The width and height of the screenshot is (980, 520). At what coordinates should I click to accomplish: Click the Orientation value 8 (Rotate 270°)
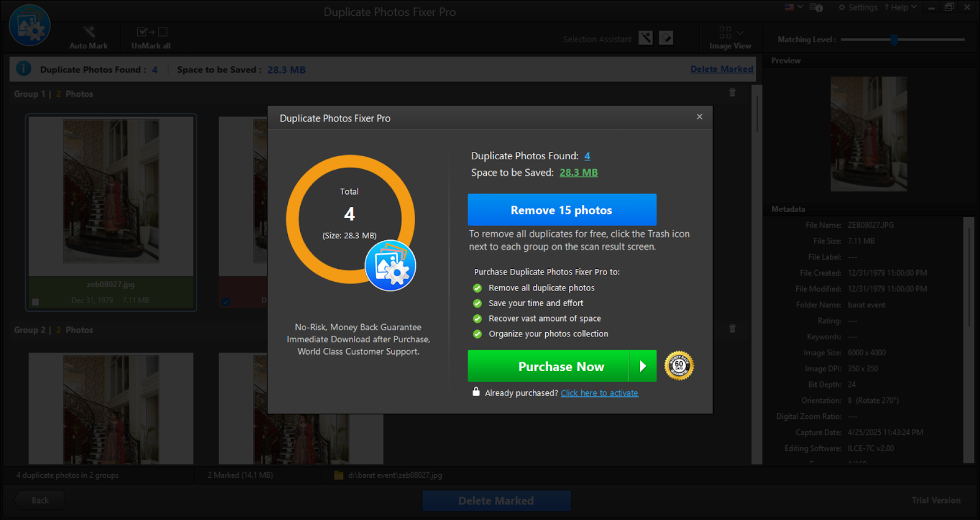coord(873,401)
